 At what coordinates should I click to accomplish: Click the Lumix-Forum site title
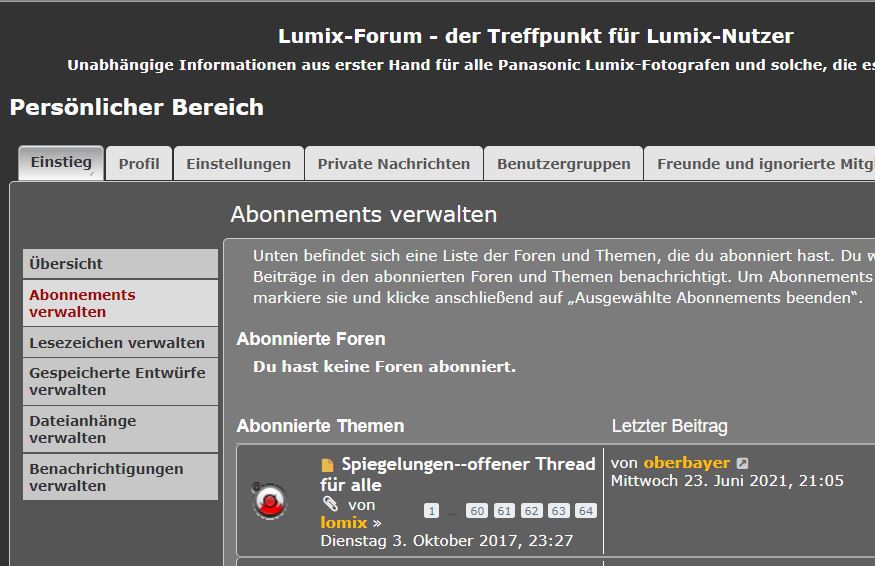tap(536, 36)
